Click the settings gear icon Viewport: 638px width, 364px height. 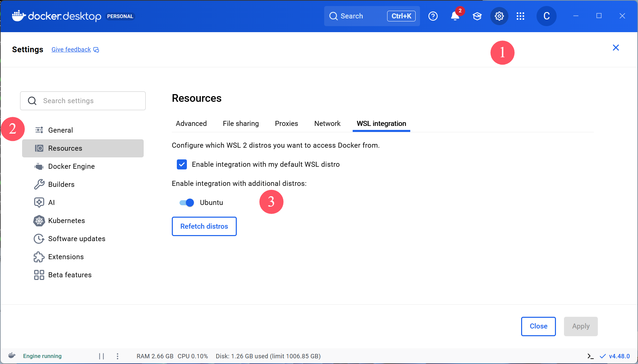tap(499, 16)
